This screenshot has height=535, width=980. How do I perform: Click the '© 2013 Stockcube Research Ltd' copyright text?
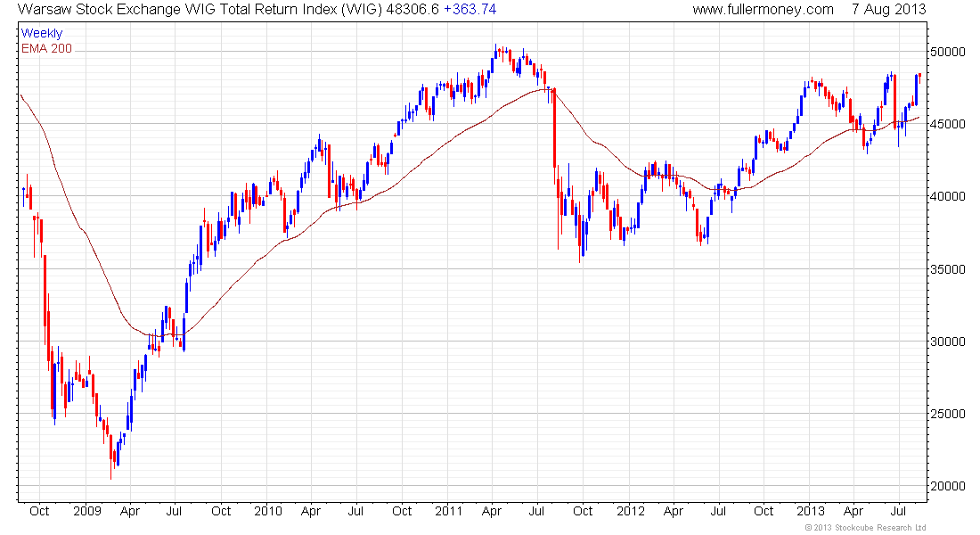(x=866, y=528)
